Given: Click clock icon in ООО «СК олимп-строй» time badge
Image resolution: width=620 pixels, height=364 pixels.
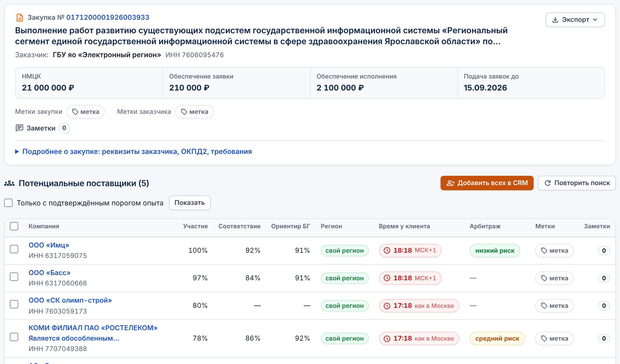Looking at the screenshot, I should tap(387, 306).
